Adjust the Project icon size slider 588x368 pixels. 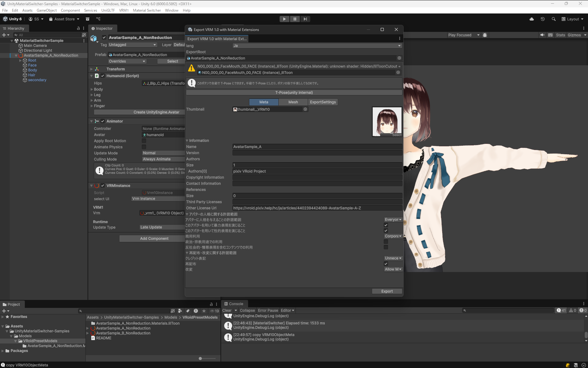pyautogui.click(x=200, y=358)
